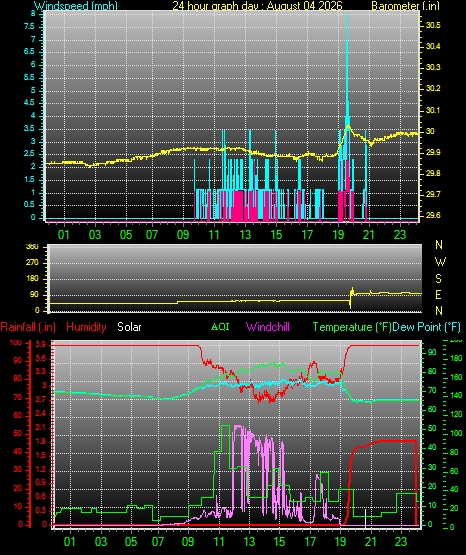The height and width of the screenshot is (555, 466).
Task: Click the 2.7 rainfall scale value
Action: [x=41, y=399]
